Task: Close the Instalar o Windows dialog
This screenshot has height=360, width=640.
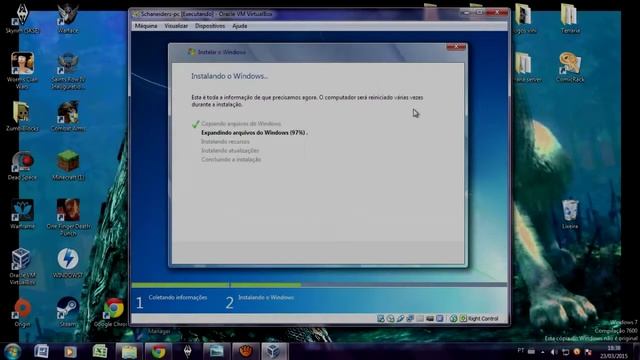Action: click(456, 47)
